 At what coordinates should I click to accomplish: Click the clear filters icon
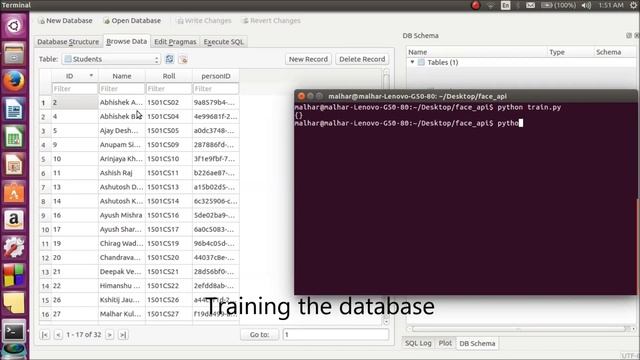pyautogui.click(x=183, y=59)
